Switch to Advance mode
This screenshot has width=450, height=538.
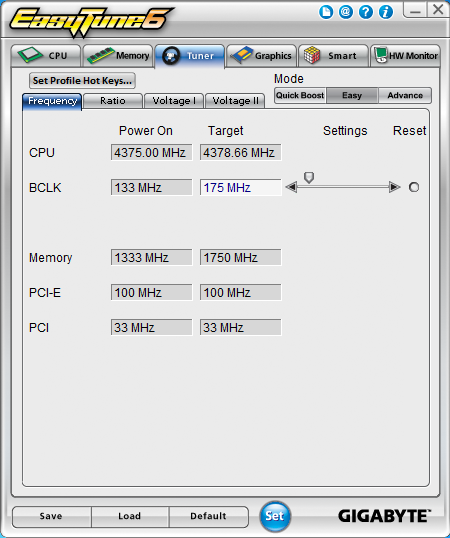(405, 95)
